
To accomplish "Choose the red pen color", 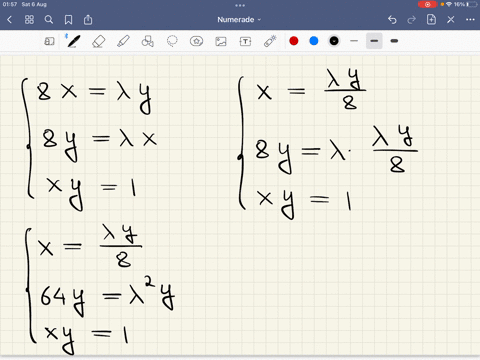I will pos(294,41).
